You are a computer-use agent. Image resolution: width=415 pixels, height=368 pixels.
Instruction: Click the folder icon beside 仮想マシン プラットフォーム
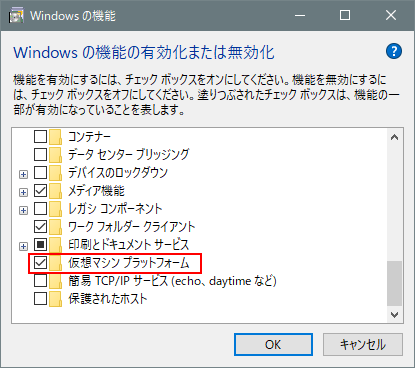[56, 263]
